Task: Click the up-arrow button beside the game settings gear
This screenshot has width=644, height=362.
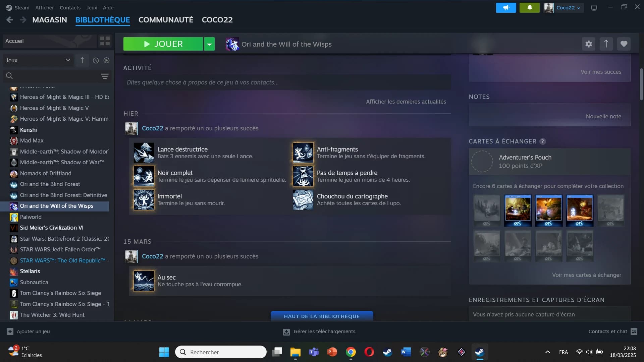Action: (606, 44)
